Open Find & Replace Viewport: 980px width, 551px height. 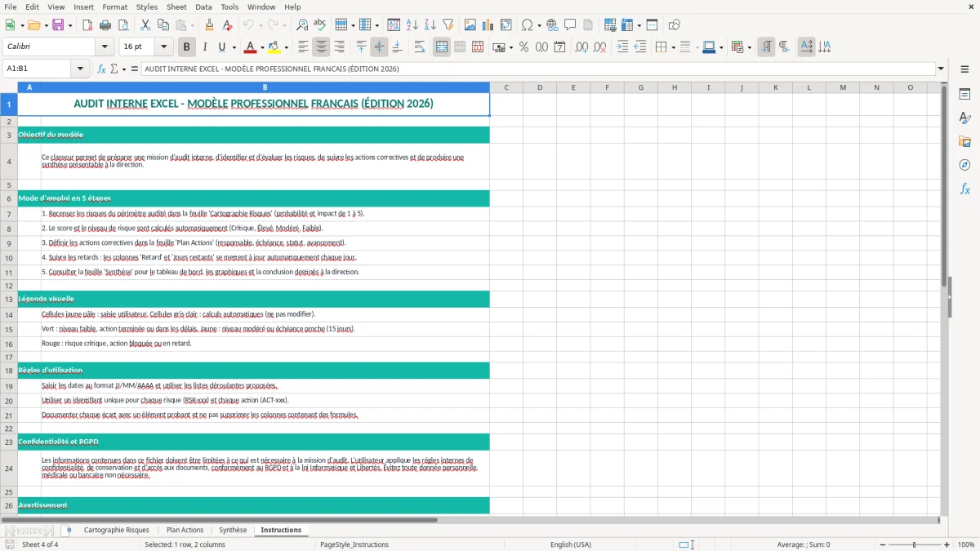pyautogui.click(x=302, y=25)
